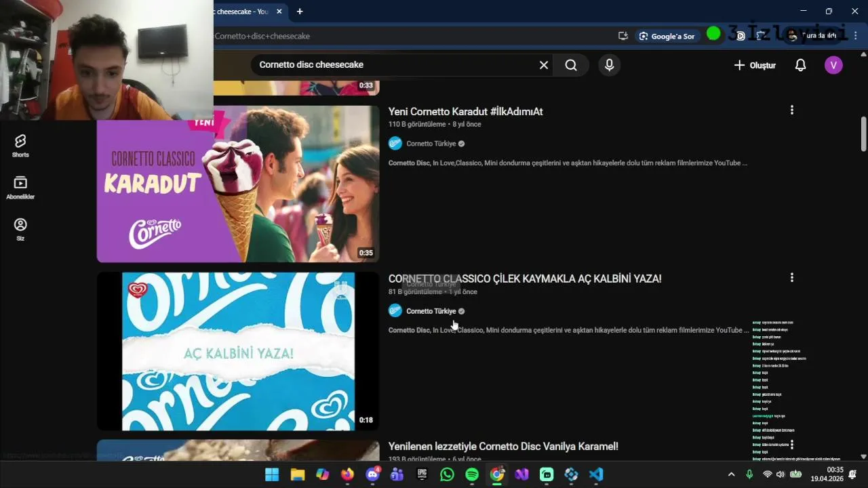The width and height of the screenshot is (868, 488).
Task: Open Copilot from the taskbar
Action: (322, 474)
